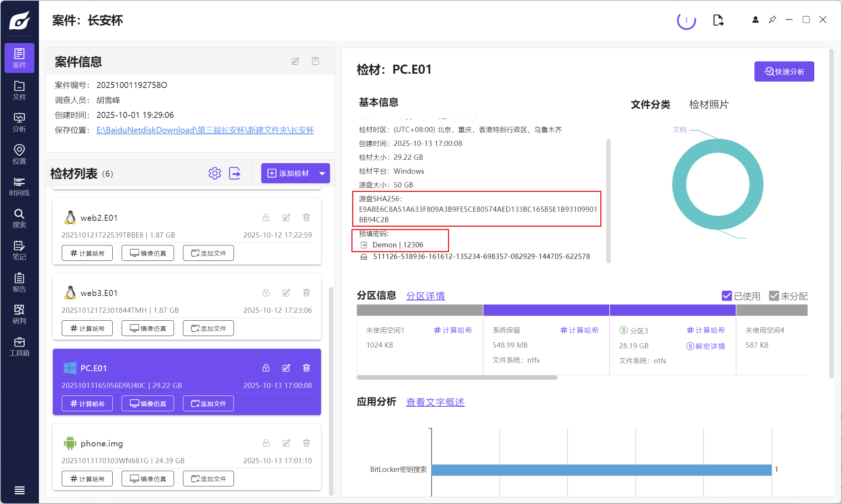The image size is (842, 504).
Task: Click the lock icon on PC.E01 card
Action: (266, 368)
